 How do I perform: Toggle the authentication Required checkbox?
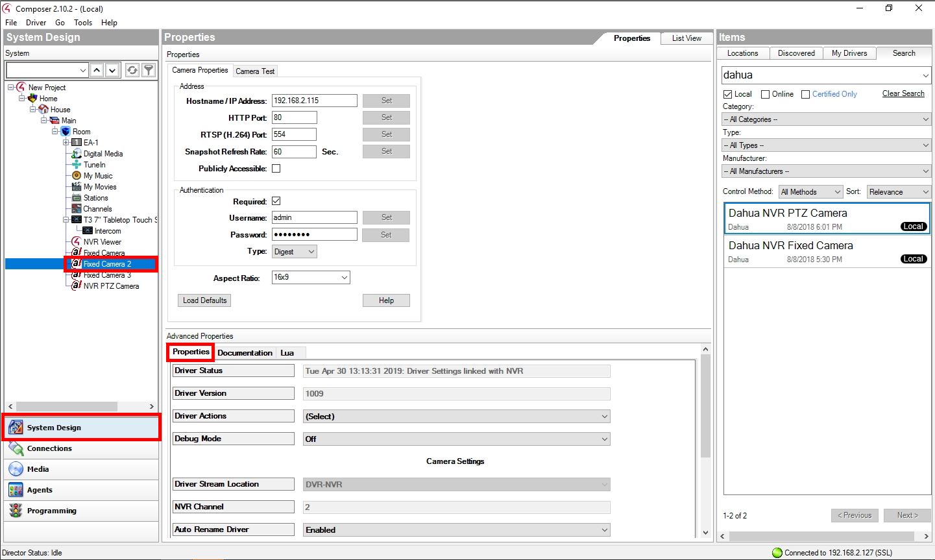click(x=276, y=202)
